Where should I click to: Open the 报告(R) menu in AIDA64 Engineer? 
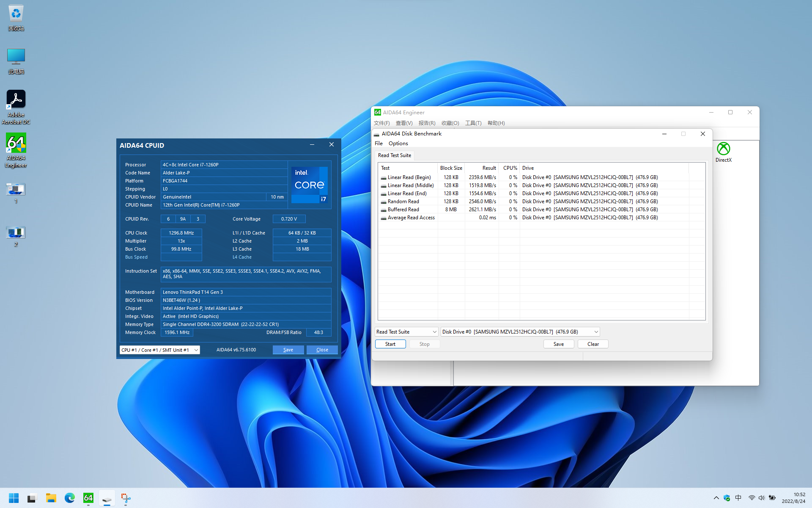pyautogui.click(x=427, y=123)
